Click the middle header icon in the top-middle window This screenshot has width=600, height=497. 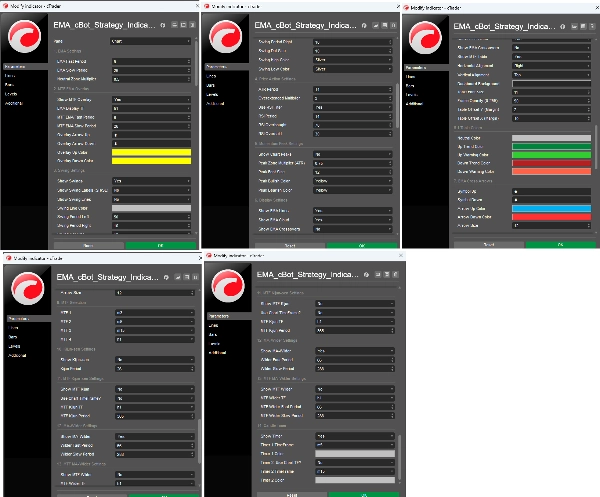coord(385,25)
